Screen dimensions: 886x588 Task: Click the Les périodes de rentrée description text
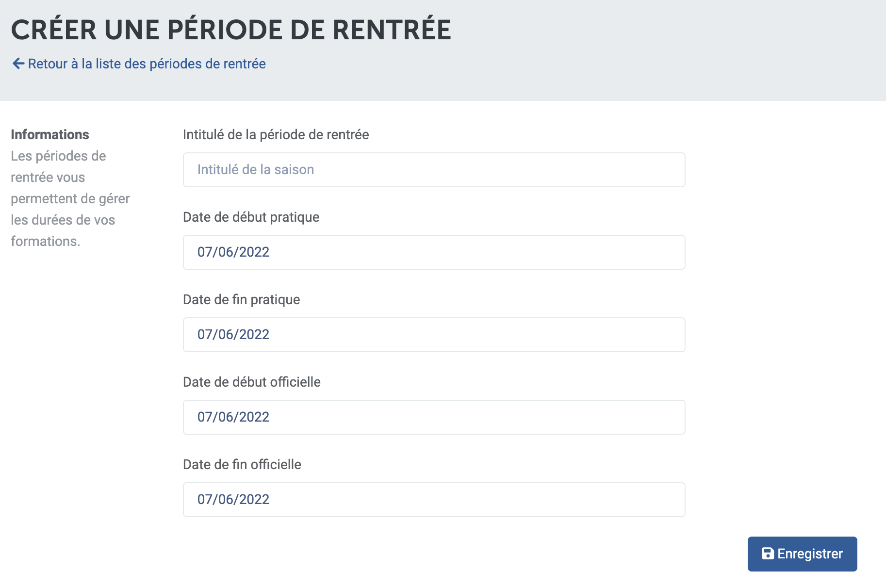coord(70,198)
